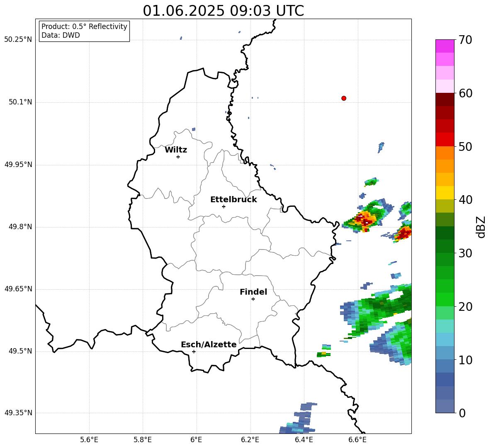491x448 pixels.
Task: Click the 50.1°N latitude label
Action: pos(21,102)
